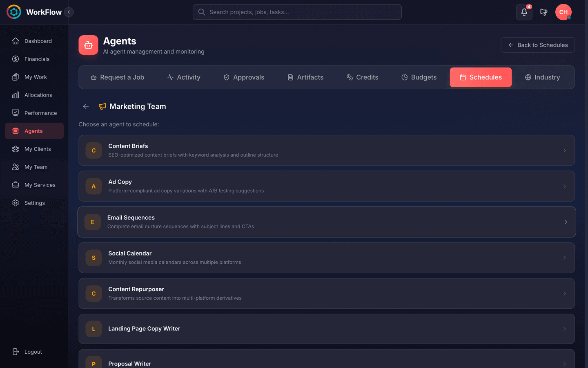Switch to the Artifacts tab
The image size is (588, 368).
click(305, 77)
